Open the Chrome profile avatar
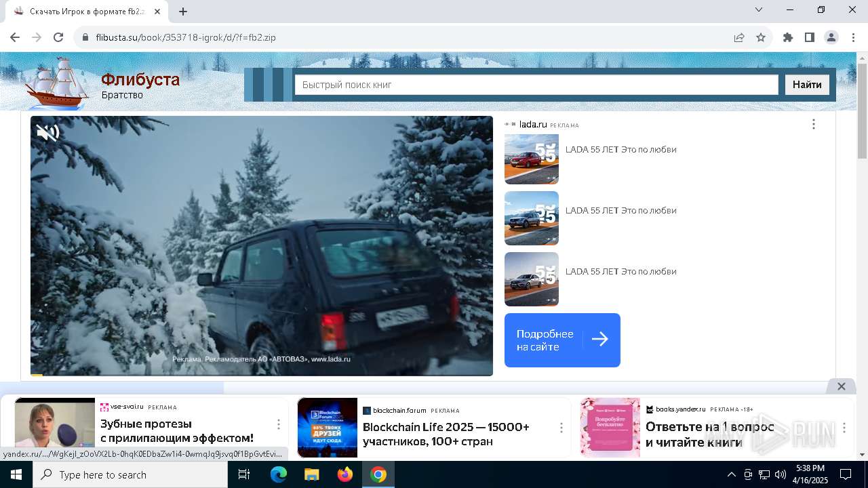868x488 pixels. [x=831, y=37]
